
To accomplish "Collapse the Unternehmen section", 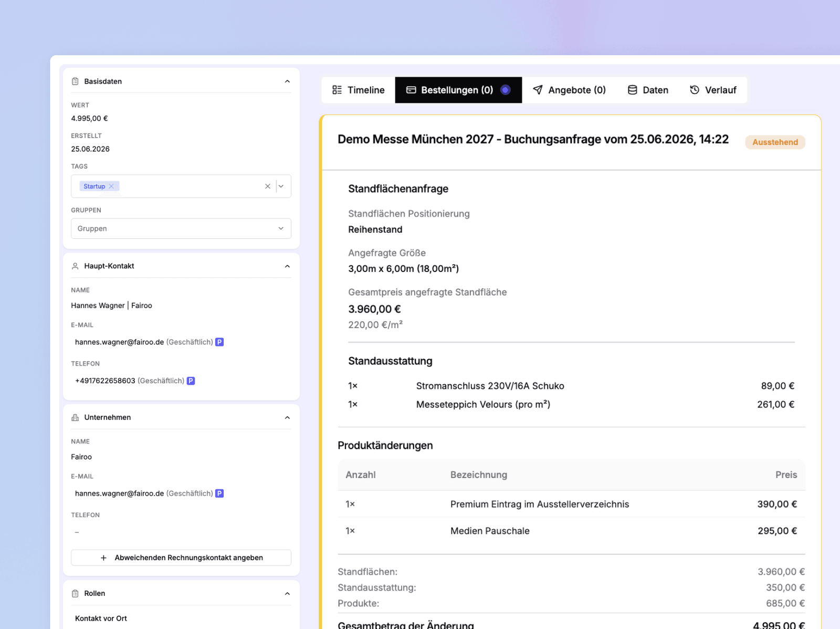I will tap(287, 417).
